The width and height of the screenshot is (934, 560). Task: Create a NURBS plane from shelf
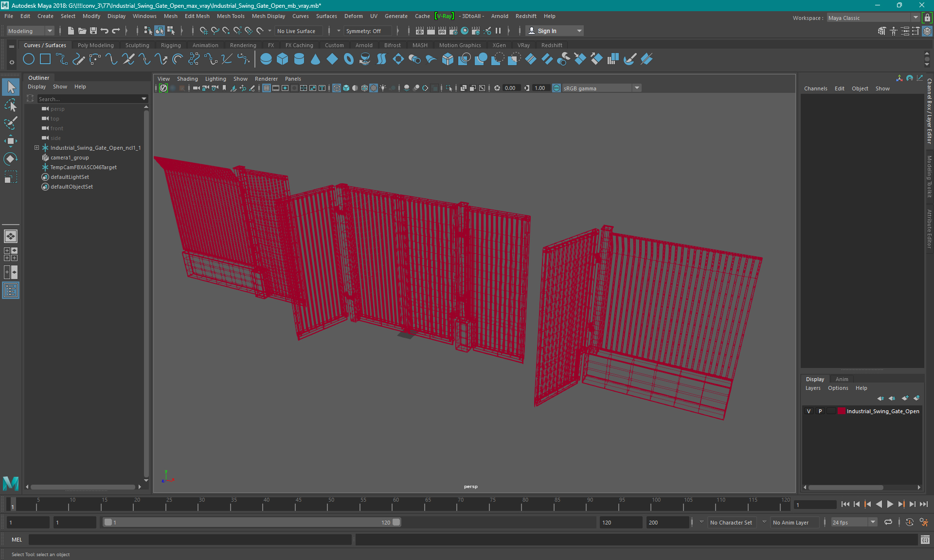point(332,59)
